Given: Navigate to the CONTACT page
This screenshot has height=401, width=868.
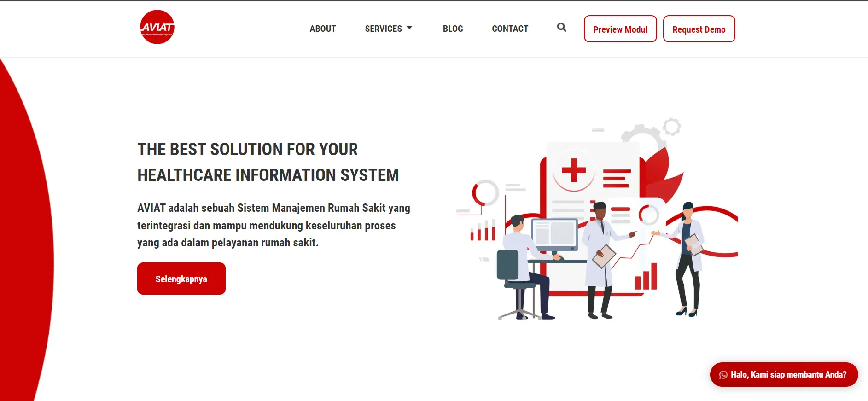Looking at the screenshot, I should 510,29.
